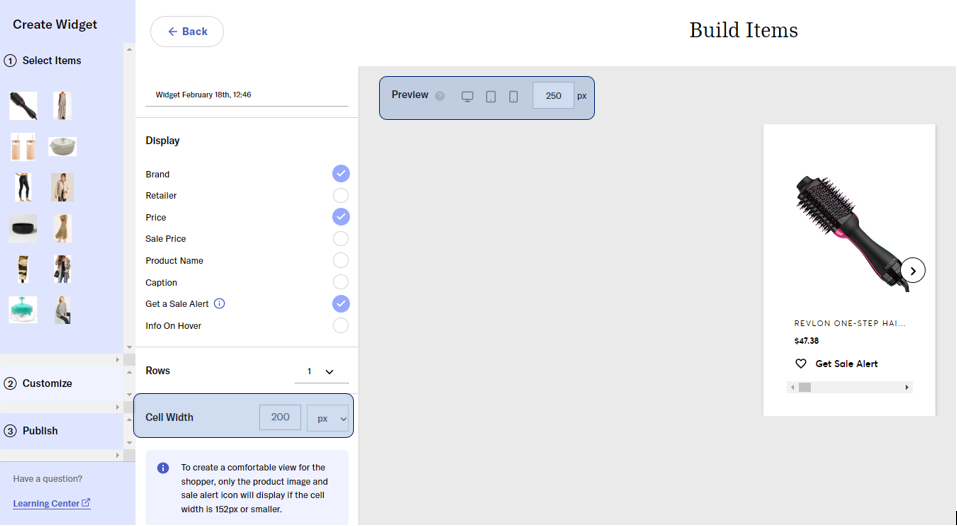This screenshot has width=957, height=526.
Task: Go to the Customize step
Action: coord(47,383)
